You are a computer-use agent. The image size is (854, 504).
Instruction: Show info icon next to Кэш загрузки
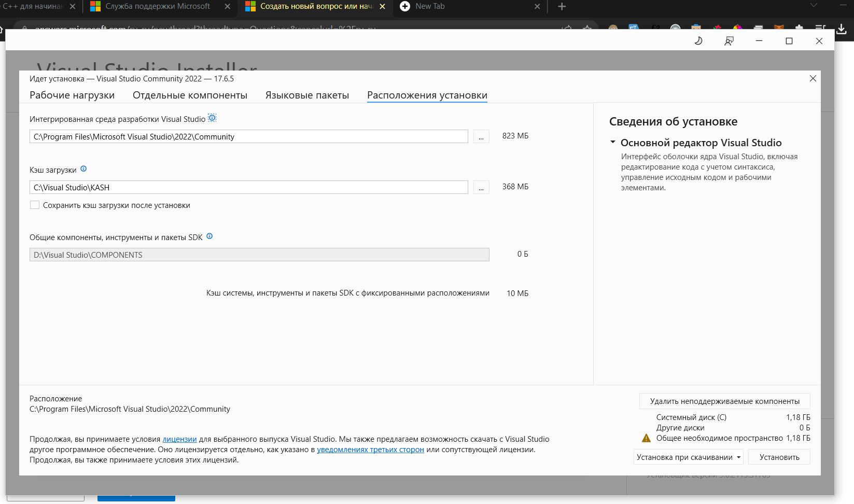coord(83,169)
